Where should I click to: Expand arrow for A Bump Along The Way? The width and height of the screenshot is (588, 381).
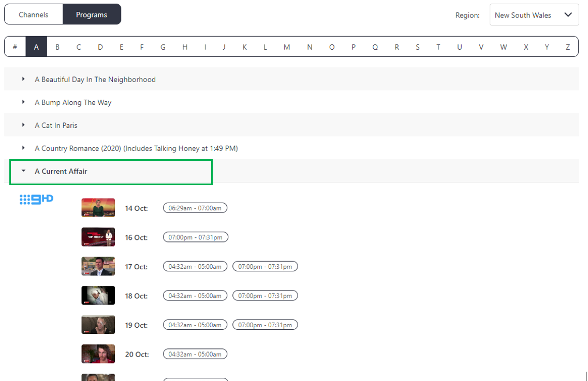point(23,102)
